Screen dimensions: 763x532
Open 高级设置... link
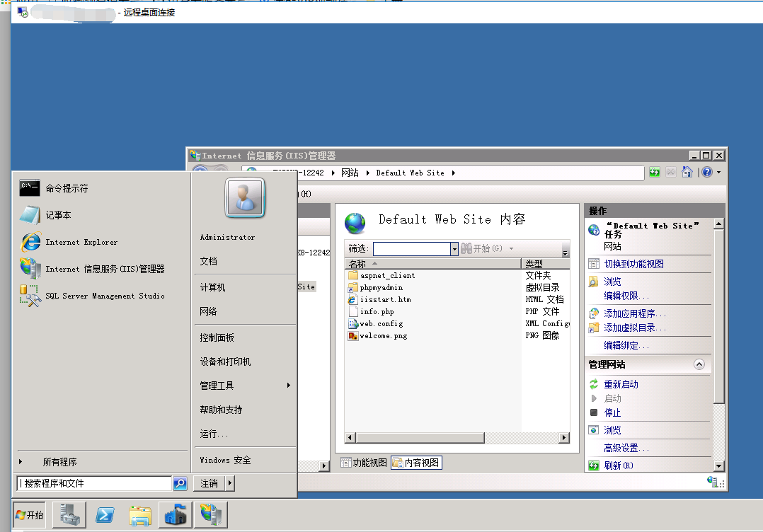[626, 448]
